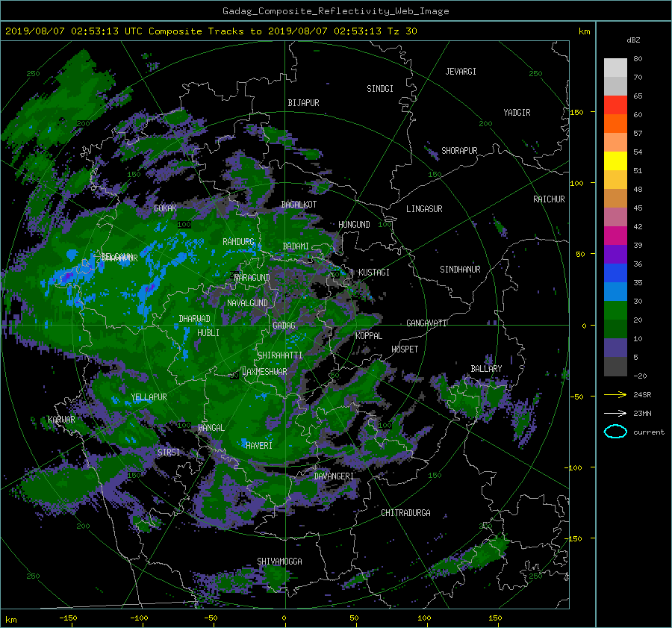Click the dBZ legend heading
Screen dimensions: 672x628
633,40
